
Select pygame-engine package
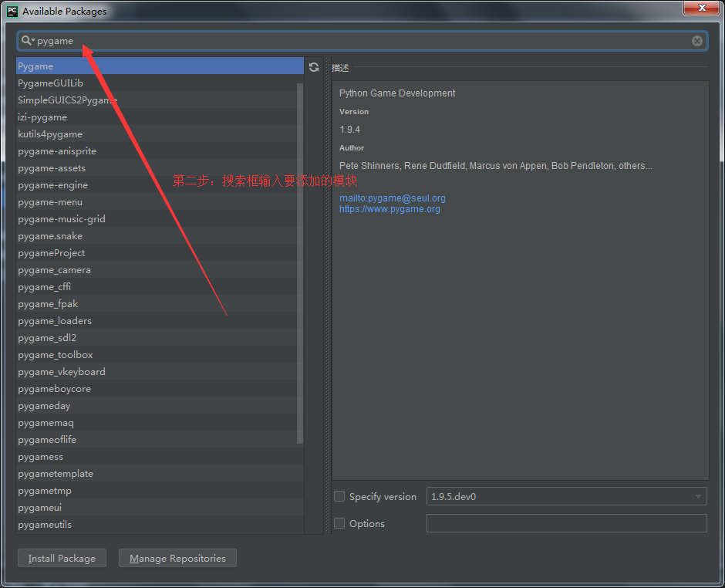(160, 185)
